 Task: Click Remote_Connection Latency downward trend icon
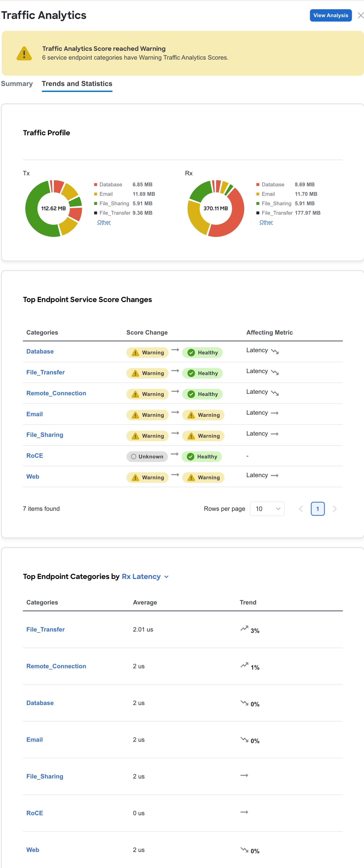tap(275, 393)
